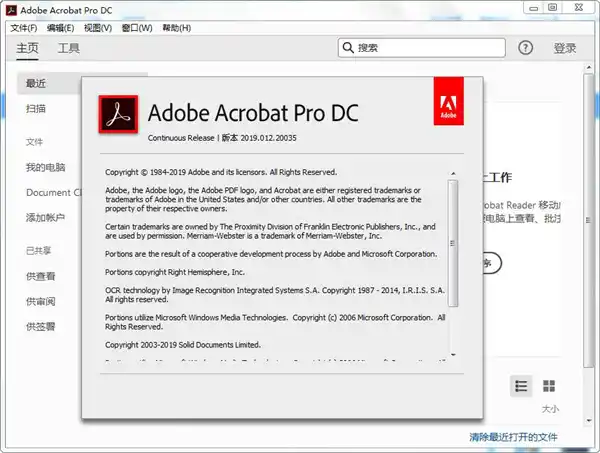Image resolution: width=600 pixels, height=453 pixels.
Task: Open the 窗口(W) menu
Action: 137,28
